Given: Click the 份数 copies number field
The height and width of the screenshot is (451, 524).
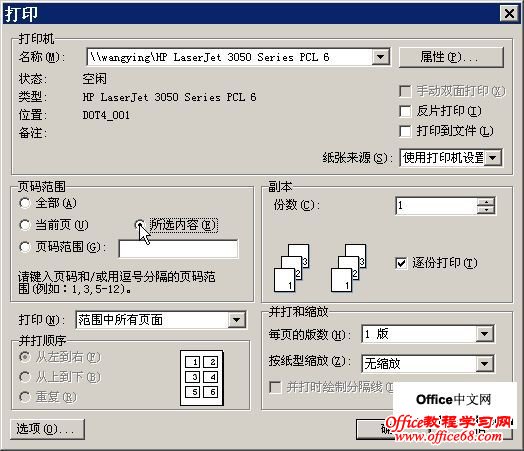Looking at the screenshot, I should pos(436,206).
